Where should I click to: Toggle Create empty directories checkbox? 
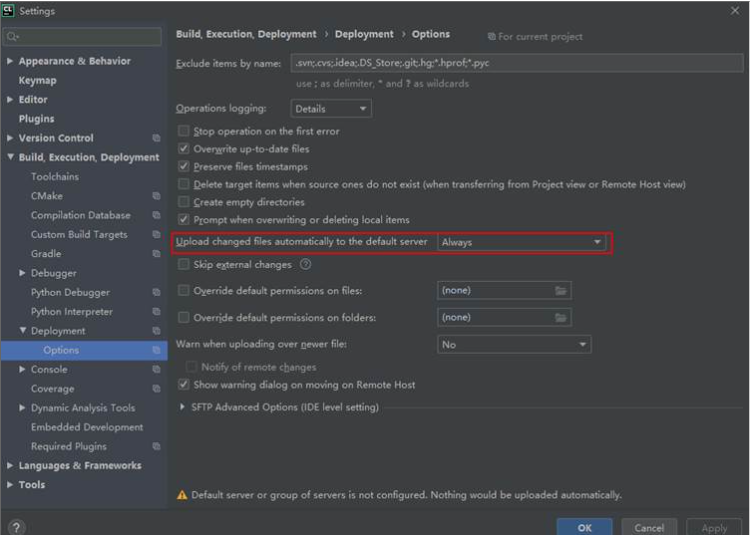coord(183,202)
